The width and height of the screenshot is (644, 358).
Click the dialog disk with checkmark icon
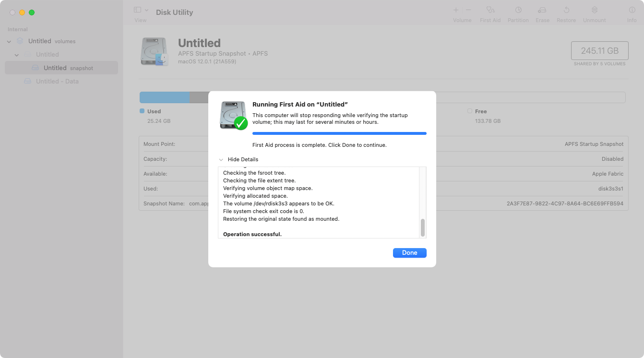pyautogui.click(x=234, y=115)
